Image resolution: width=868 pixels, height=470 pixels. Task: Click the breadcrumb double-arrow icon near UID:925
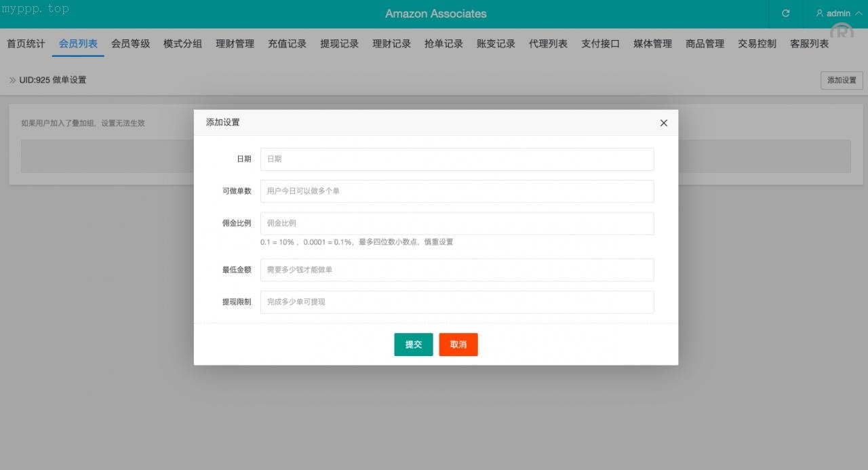(12, 80)
